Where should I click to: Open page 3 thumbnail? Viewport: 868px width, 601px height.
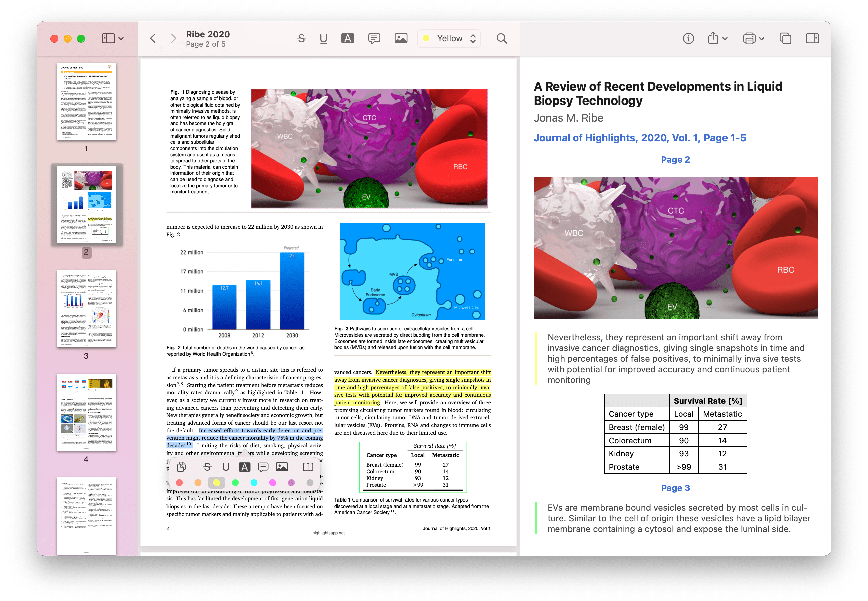click(86, 309)
